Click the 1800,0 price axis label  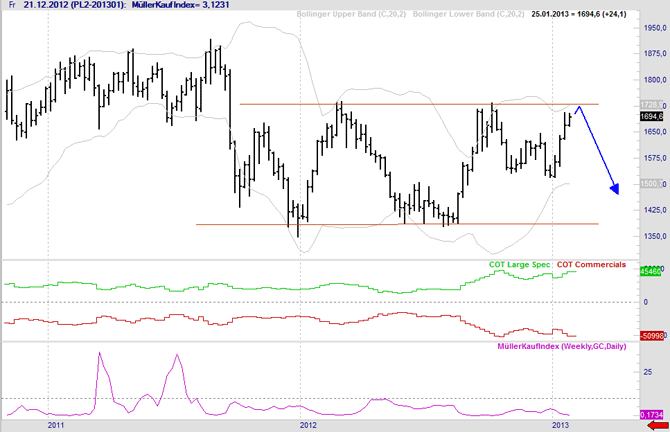coord(655,79)
